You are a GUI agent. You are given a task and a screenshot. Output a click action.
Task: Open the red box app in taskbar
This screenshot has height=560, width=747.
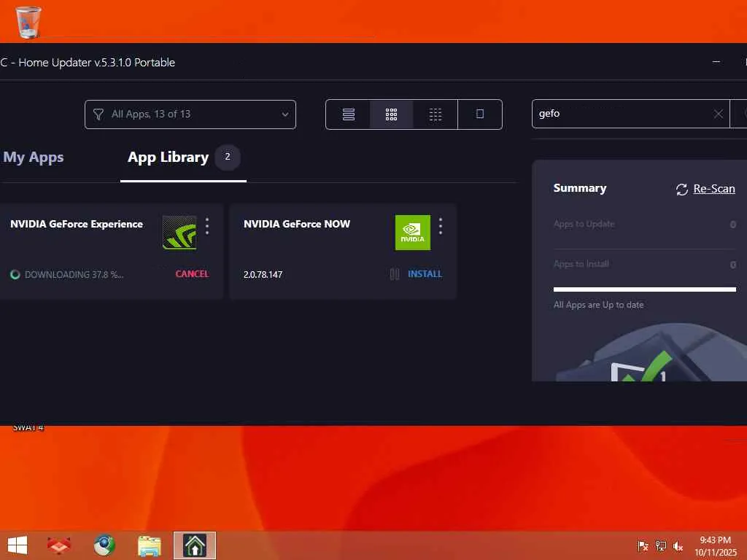point(58,545)
